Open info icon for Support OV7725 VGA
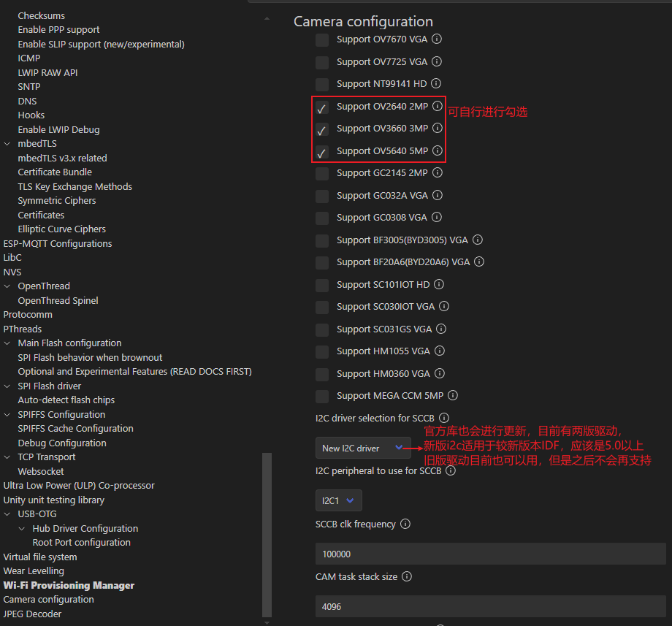The width and height of the screenshot is (672, 626). tap(436, 61)
